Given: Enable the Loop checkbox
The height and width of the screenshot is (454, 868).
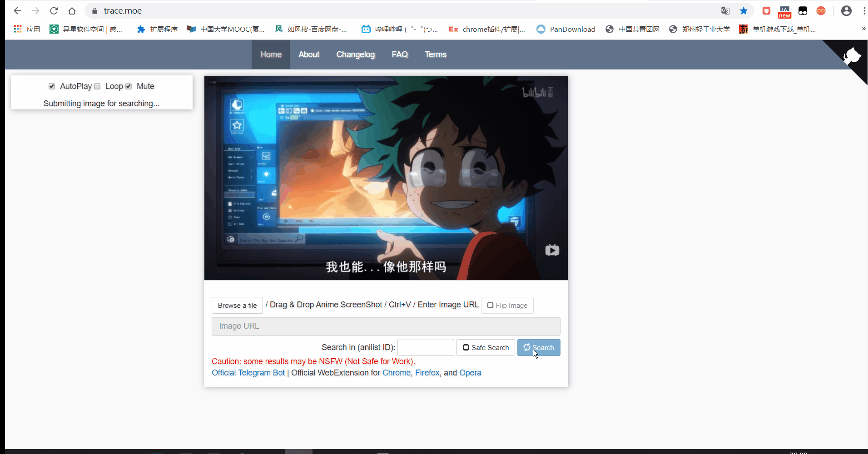Looking at the screenshot, I should tap(97, 86).
